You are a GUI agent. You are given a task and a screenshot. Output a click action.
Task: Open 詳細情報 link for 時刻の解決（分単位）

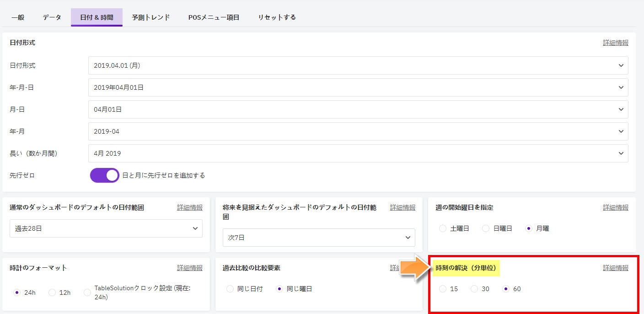coord(616,268)
